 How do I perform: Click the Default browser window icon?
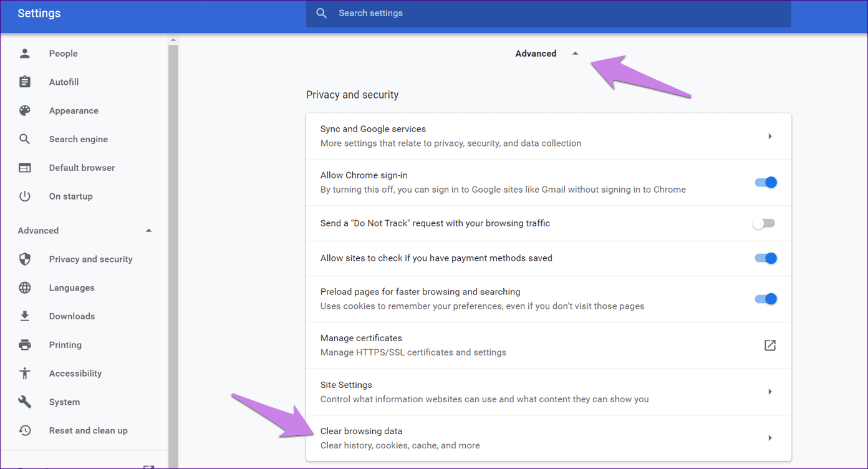pyautogui.click(x=25, y=168)
